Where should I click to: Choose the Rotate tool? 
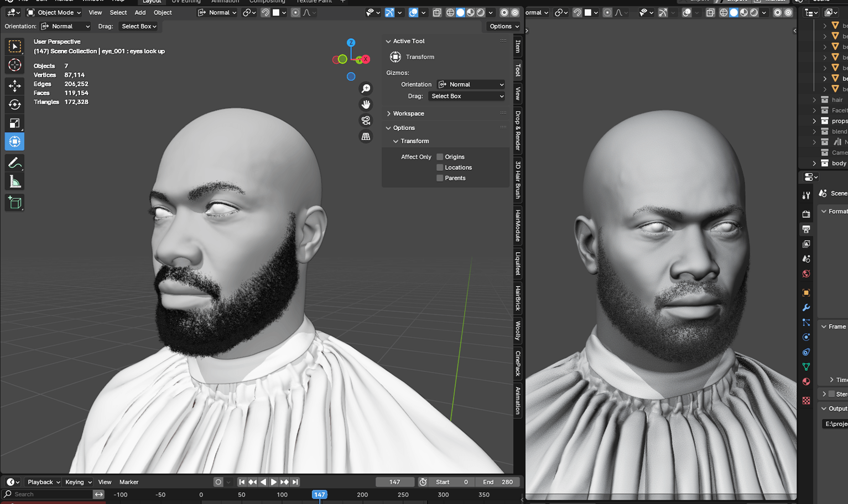(x=15, y=105)
